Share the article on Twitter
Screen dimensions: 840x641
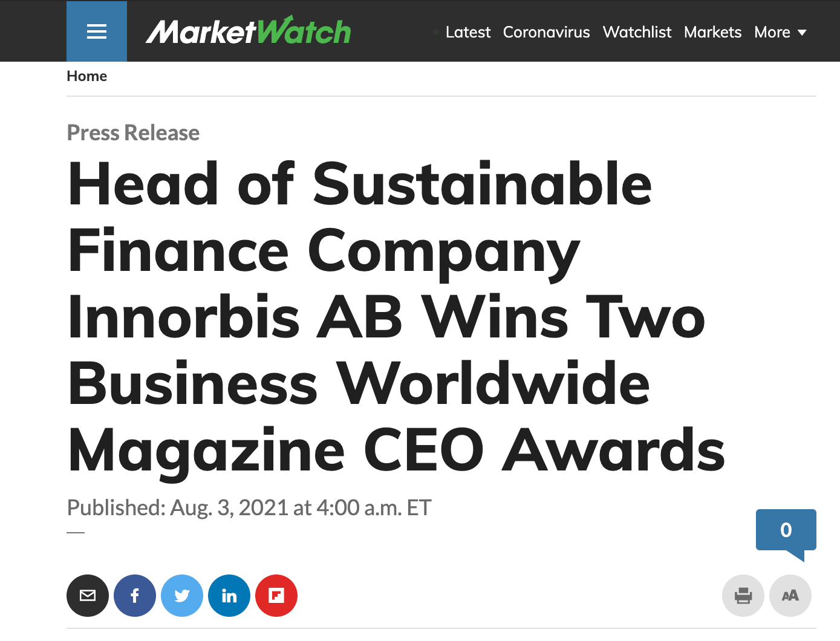click(182, 596)
